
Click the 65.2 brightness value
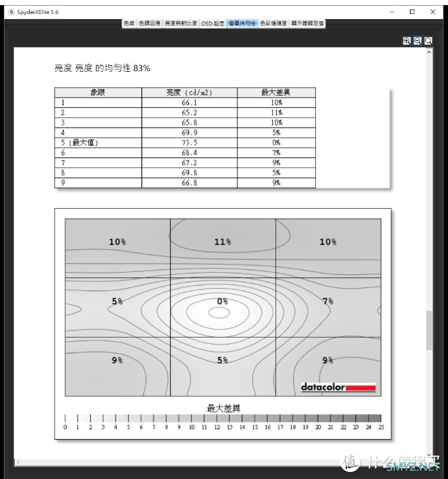coord(190,113)
